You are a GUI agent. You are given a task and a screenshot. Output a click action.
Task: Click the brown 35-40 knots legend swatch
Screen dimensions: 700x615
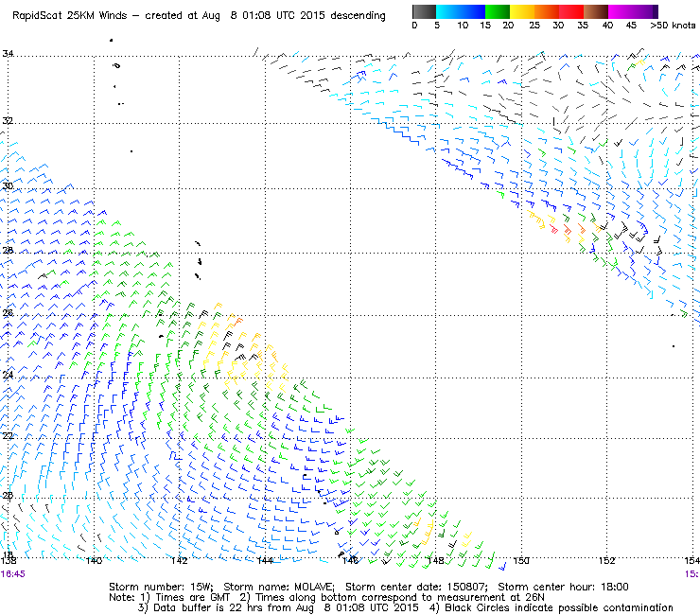coord(596,11)
